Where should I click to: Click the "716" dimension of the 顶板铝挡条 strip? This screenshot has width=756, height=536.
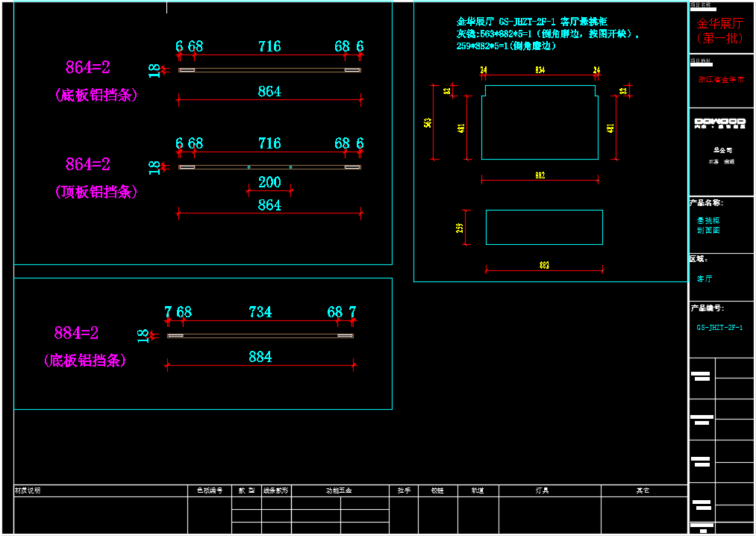(269, 143)
